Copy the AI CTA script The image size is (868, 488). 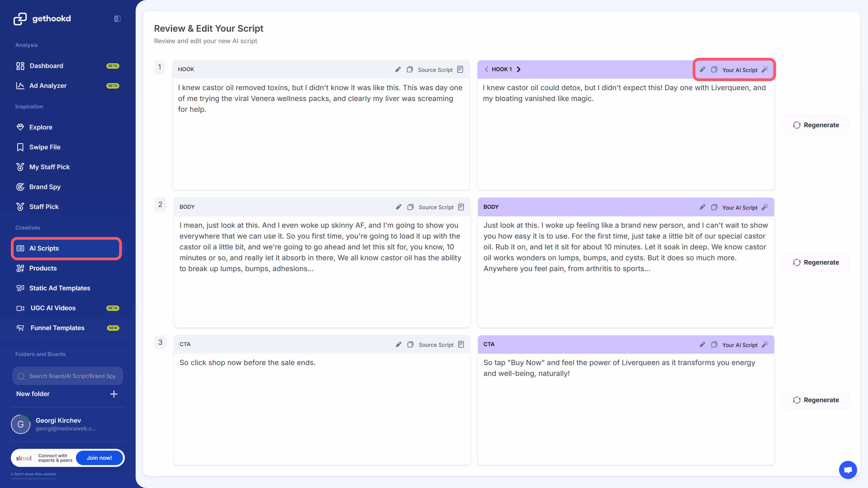714,344
